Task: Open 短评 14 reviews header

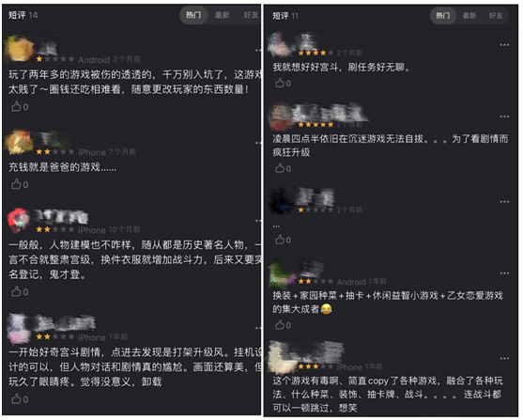Action: (x=23, y=15)
